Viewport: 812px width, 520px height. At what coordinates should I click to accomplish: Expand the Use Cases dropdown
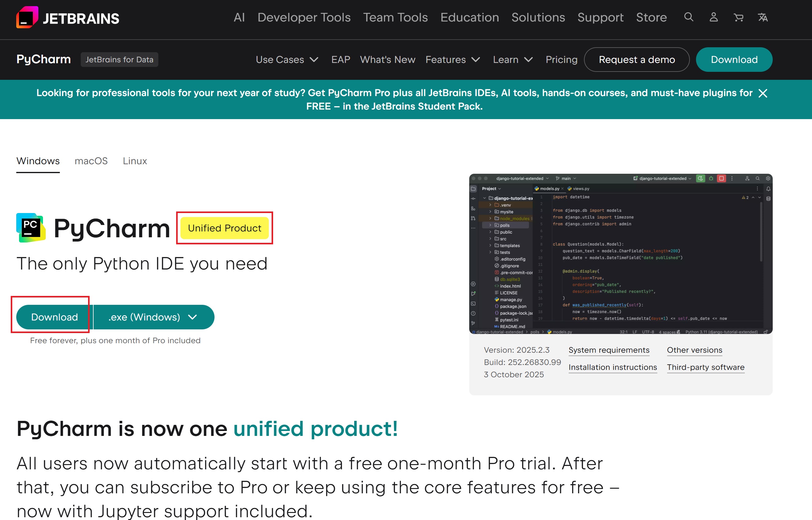pyautogui.click(x=287, y=60)
